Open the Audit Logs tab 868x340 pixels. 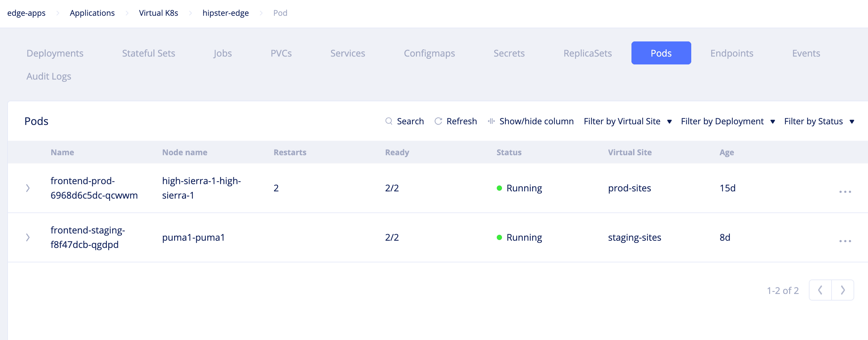tap(49, 77)
